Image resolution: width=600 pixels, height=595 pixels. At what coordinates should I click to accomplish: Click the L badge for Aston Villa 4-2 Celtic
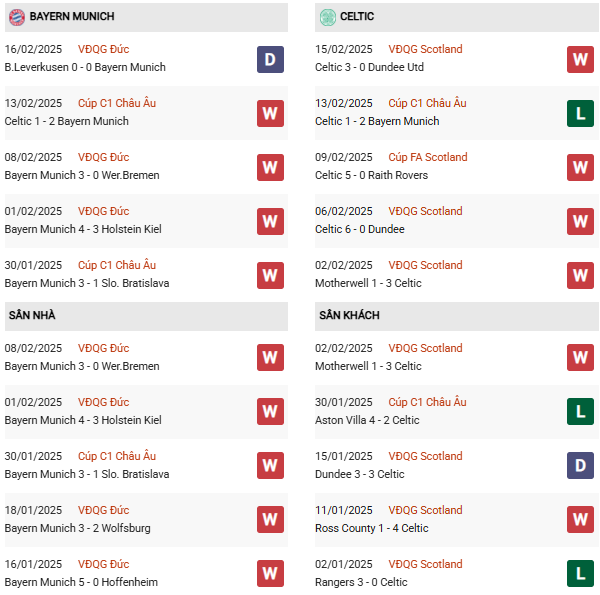pyautogui.click(x=581, y=411)
